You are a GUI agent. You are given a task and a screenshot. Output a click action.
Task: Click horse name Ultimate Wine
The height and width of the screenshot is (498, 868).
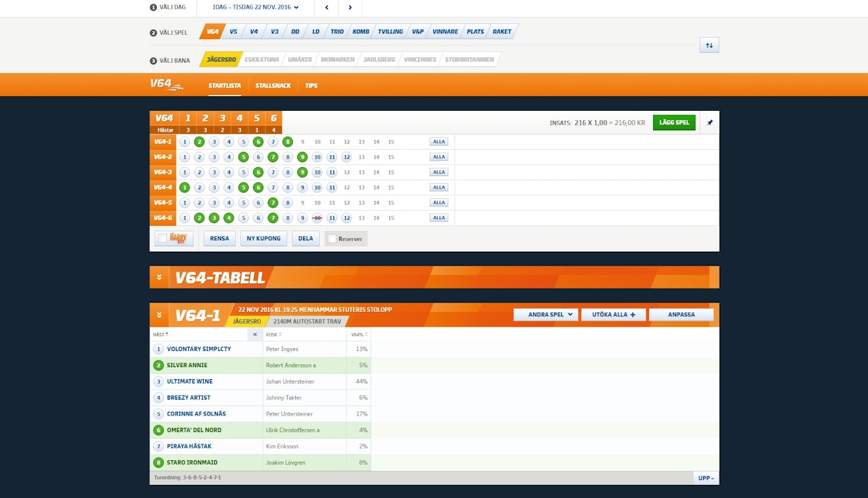(190, 381)
